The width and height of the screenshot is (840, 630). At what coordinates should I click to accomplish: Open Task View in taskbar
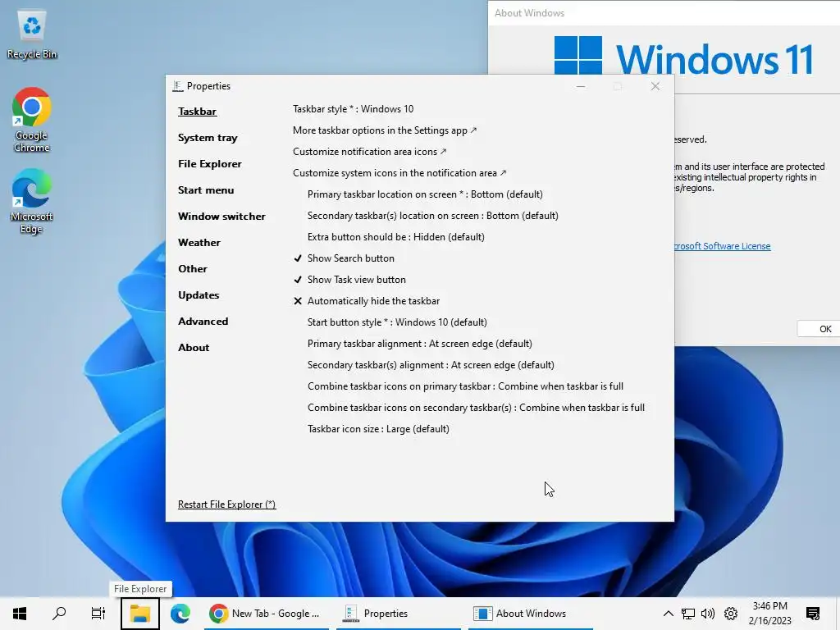[98, 614]
